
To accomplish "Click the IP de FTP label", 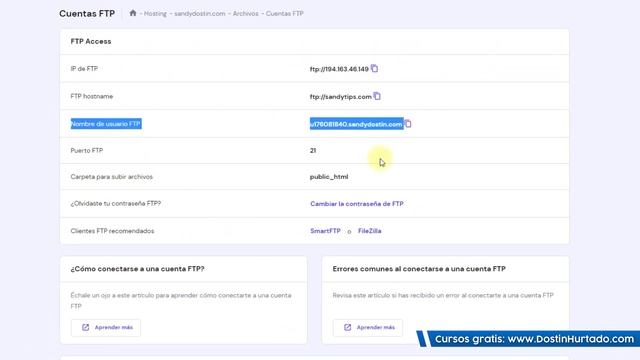I will [x=84, y=69].
